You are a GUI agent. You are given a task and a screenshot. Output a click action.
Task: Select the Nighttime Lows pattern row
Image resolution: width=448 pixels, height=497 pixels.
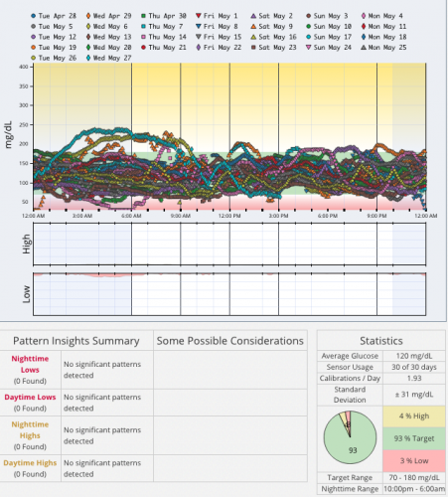pos(154,370)
